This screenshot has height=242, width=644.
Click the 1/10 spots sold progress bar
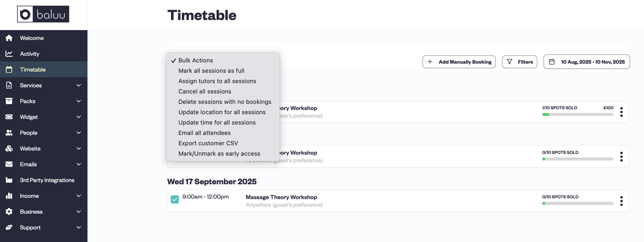578,114
